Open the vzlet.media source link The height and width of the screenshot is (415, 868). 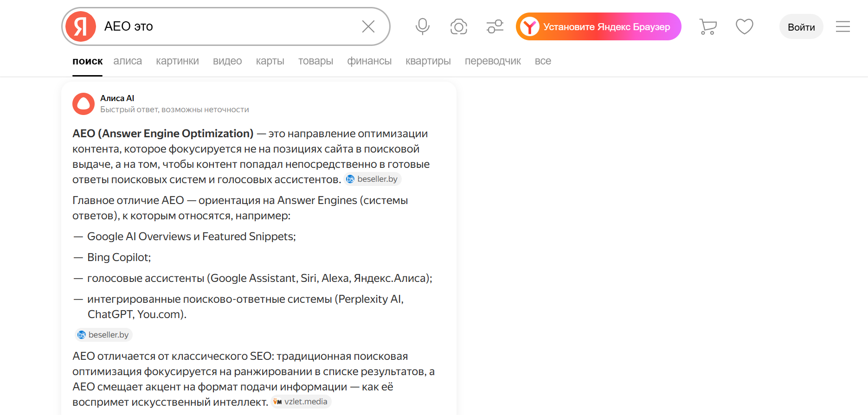(x=301, y=402)
